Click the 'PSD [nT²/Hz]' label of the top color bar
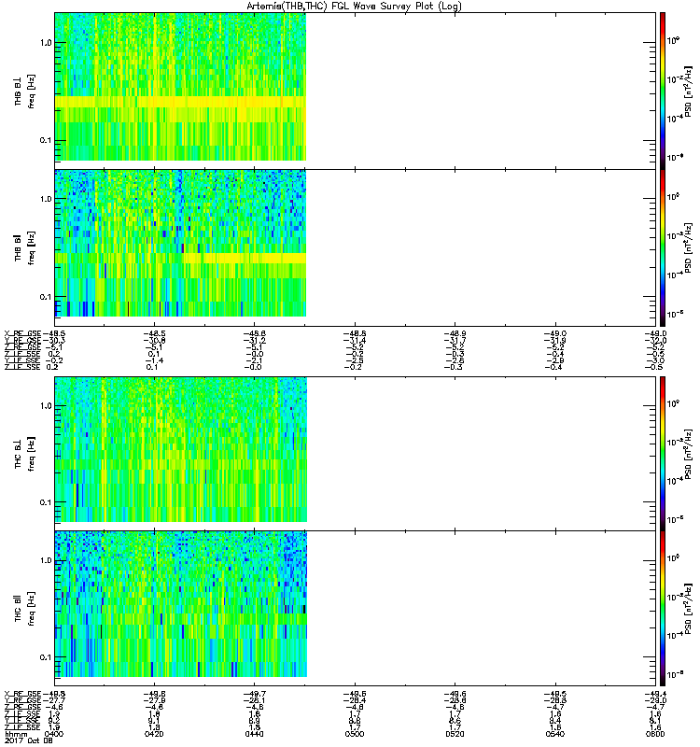Image resolution: width=700 pixels, height=747 pixels. pyautogui.click(x=688, y=92)
